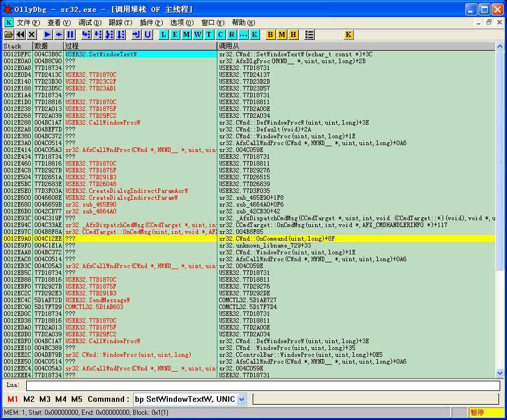Click the Trace over toolbar icon

(121, 34)
